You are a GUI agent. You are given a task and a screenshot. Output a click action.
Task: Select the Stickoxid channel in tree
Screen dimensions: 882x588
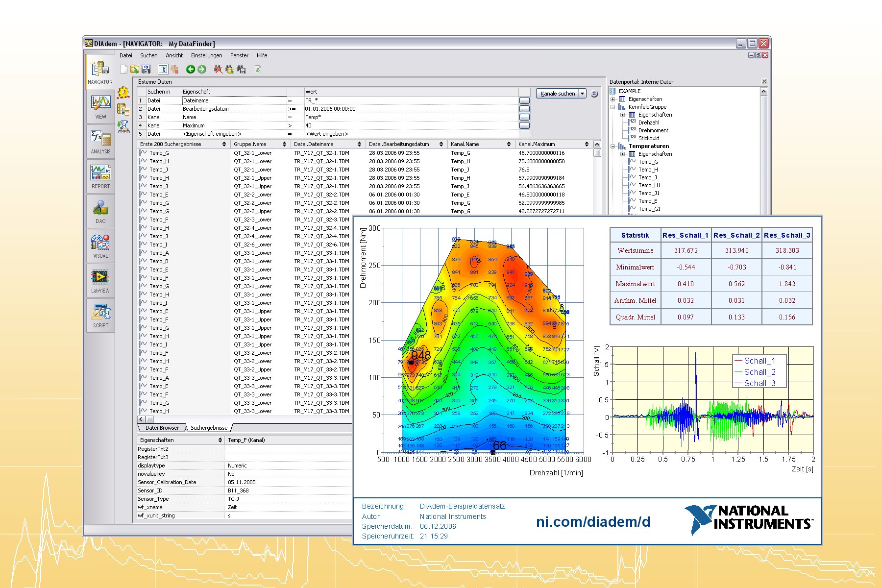649,138
